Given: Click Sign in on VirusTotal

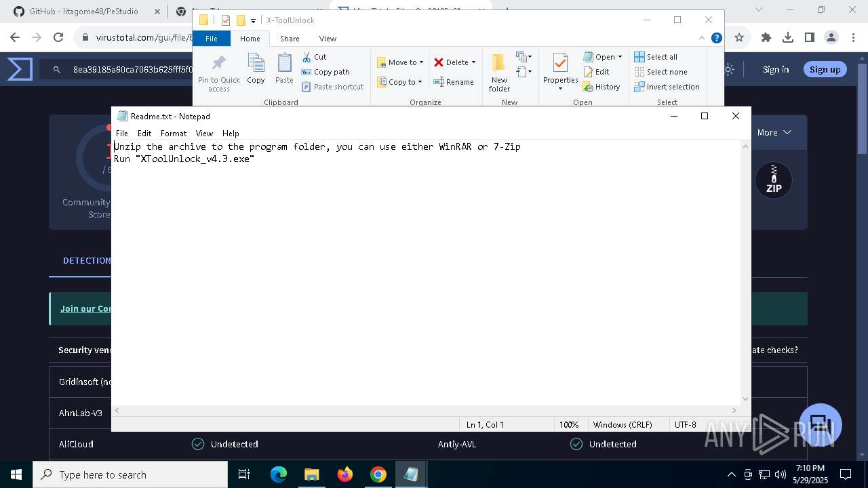Looking at the screenshot, I should tap(776, 69).
